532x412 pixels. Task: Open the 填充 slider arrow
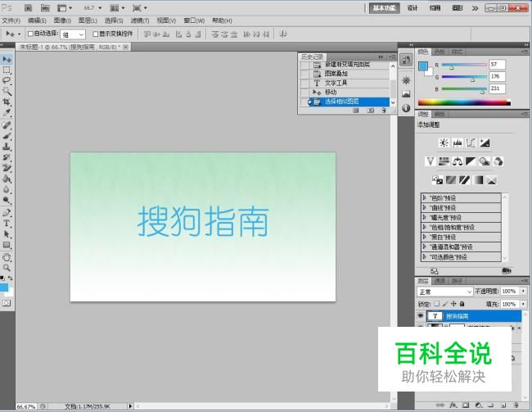pos(524,304)
